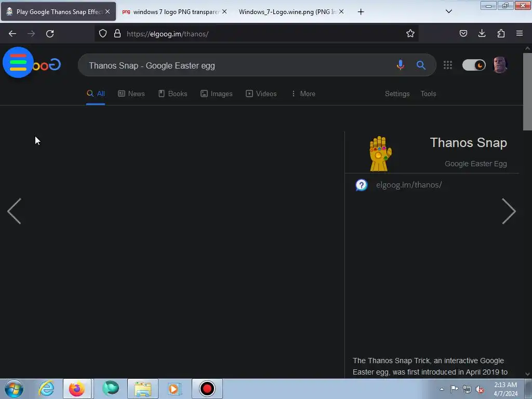Click the Firefox taskbar icon

(77, 389)
